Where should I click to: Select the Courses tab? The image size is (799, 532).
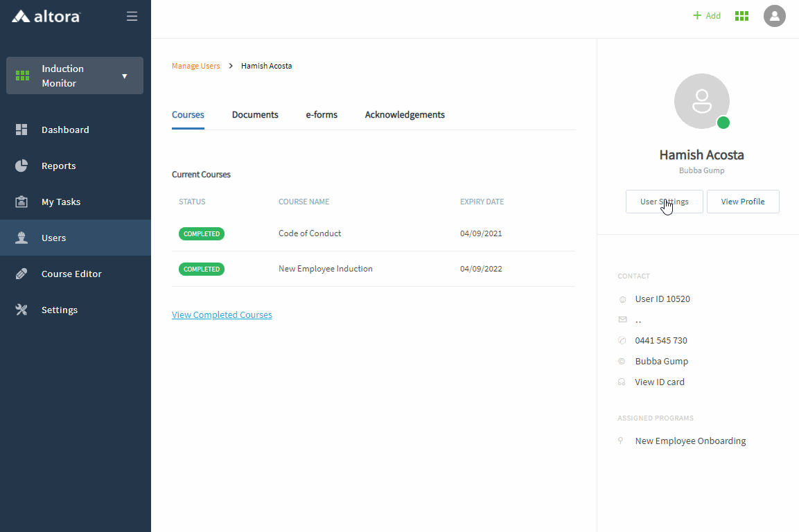point(188,115)
